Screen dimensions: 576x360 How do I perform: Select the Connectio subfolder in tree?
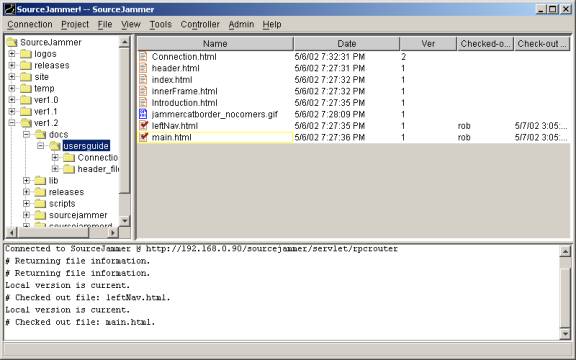(98, 158)
